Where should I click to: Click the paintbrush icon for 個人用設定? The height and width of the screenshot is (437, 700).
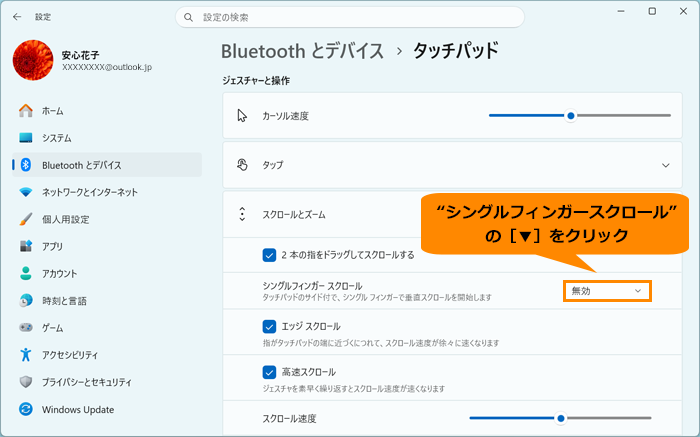tap(26, 219)
